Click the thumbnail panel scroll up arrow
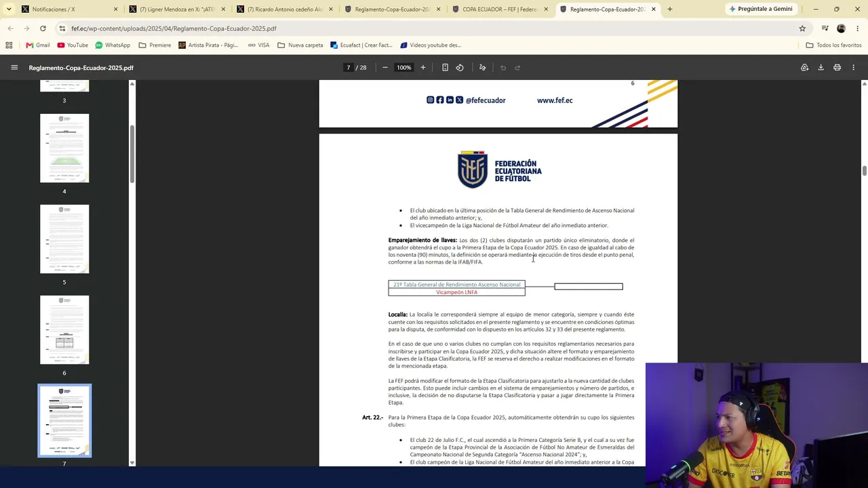 [132, 83]
